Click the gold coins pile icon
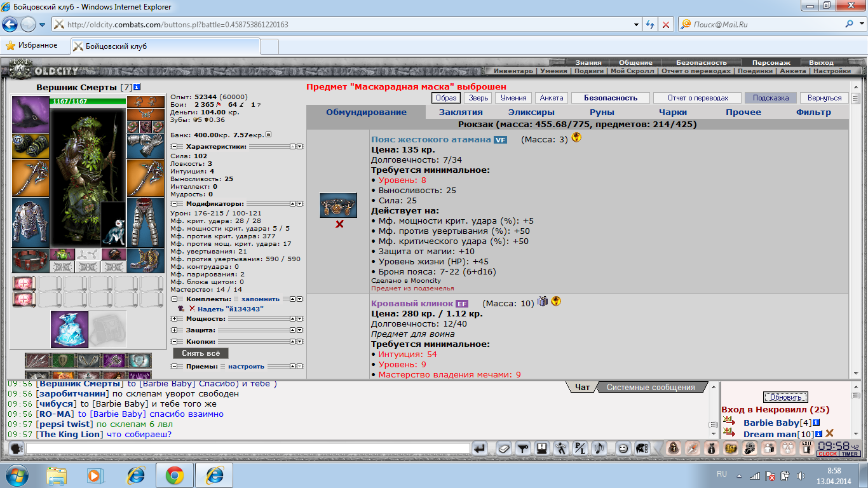 [x=731, y=449]
